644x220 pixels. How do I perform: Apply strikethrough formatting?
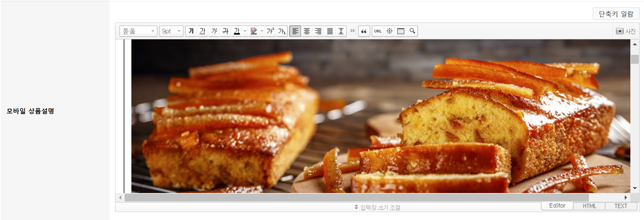(225, 31)
